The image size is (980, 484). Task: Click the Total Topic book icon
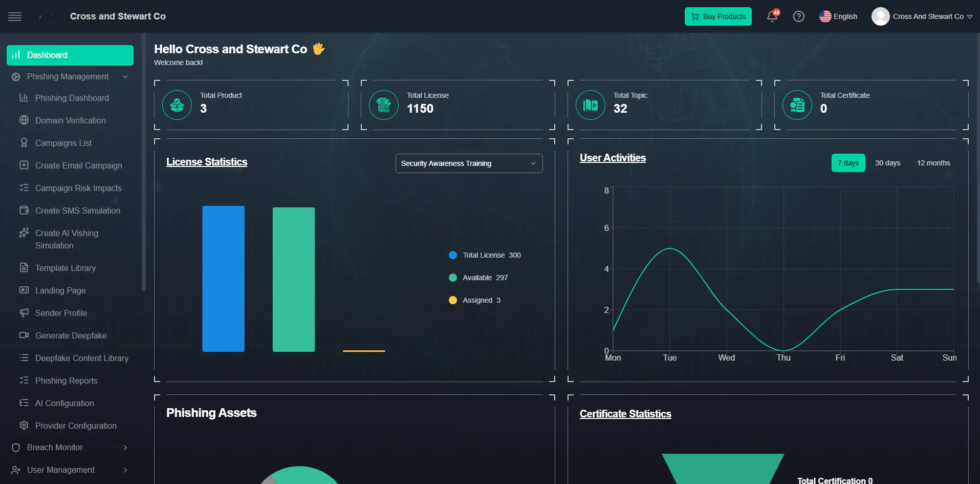(591, 105)
